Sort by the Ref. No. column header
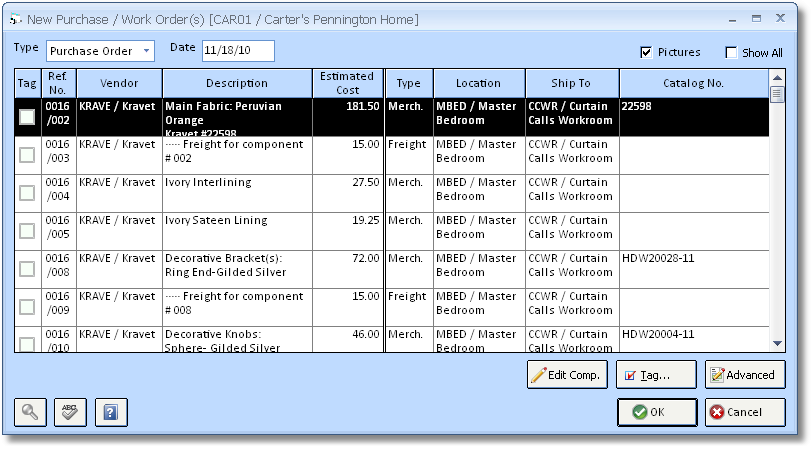Viewport: 812px width, 449px height. (x=59, y=83)
